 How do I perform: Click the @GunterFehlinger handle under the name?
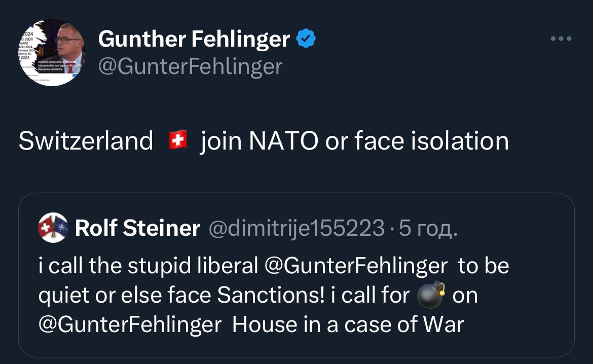tap(190, 66)
